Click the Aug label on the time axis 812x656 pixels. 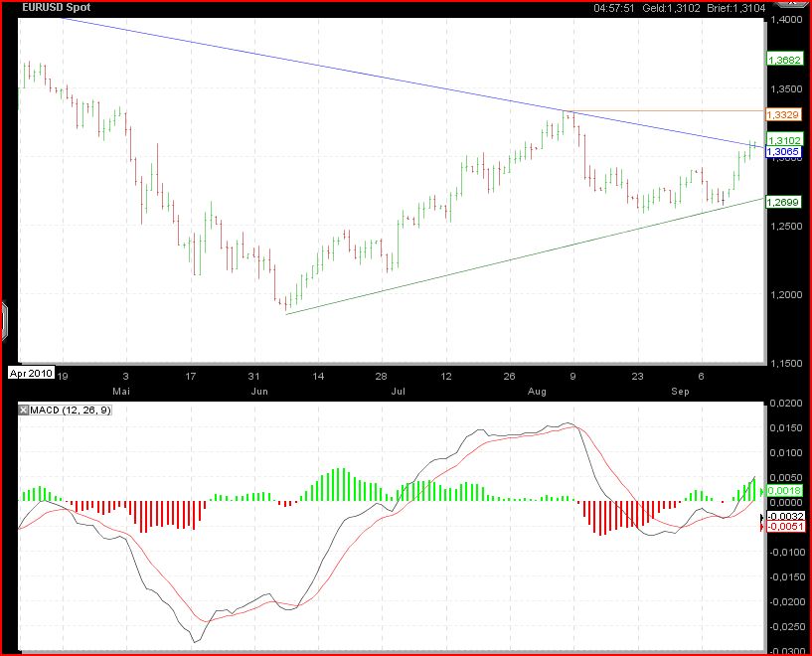coord(537,392)
